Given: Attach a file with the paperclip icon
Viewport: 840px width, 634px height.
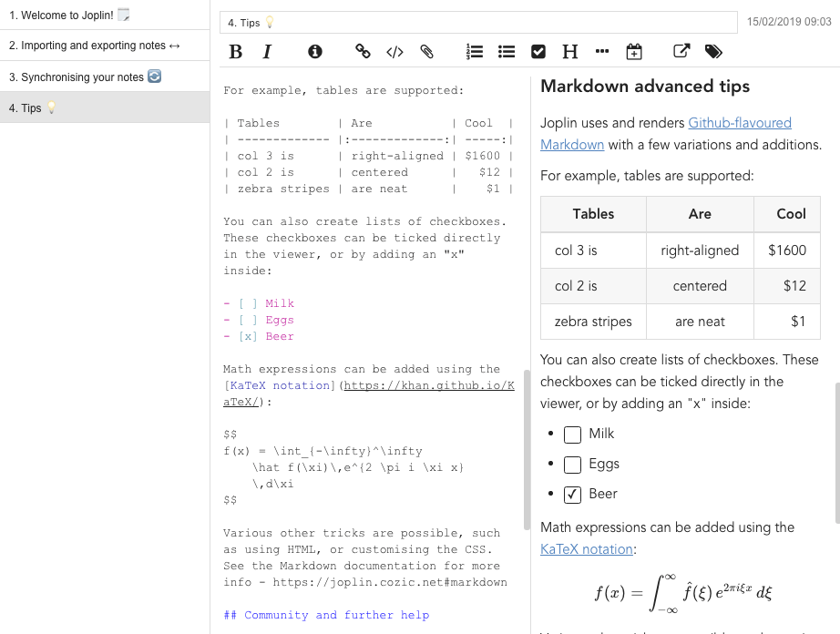Looking at the screenshot, I should point(426,52).
